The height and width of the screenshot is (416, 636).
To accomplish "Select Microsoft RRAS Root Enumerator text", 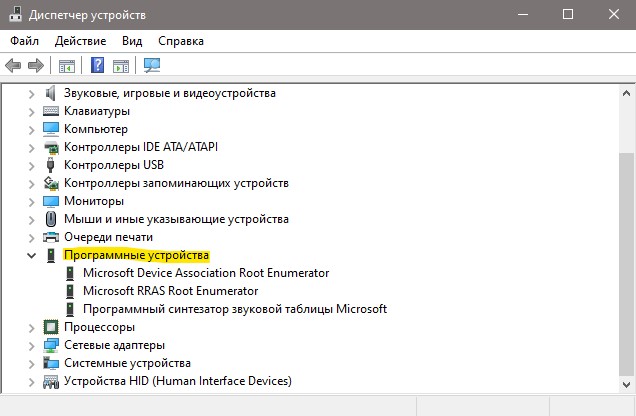I will (170, 291).
